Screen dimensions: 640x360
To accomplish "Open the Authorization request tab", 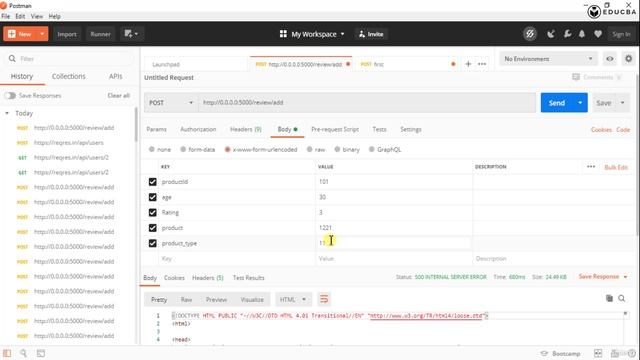I will pyautogui.click(x=198, y=129).
